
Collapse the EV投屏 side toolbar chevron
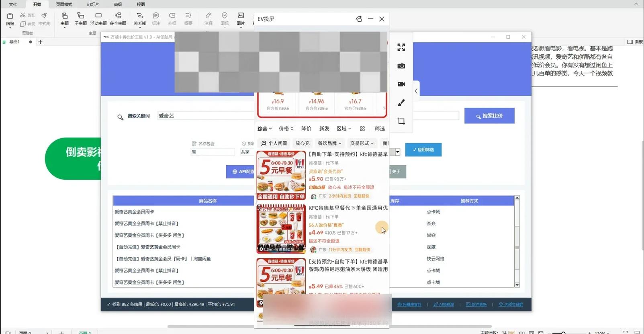(416, 91)
